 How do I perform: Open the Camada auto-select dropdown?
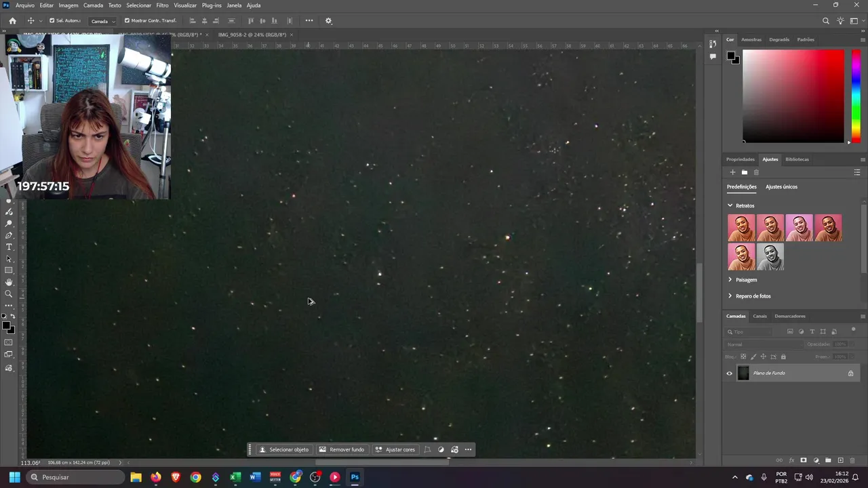(103, 21)
